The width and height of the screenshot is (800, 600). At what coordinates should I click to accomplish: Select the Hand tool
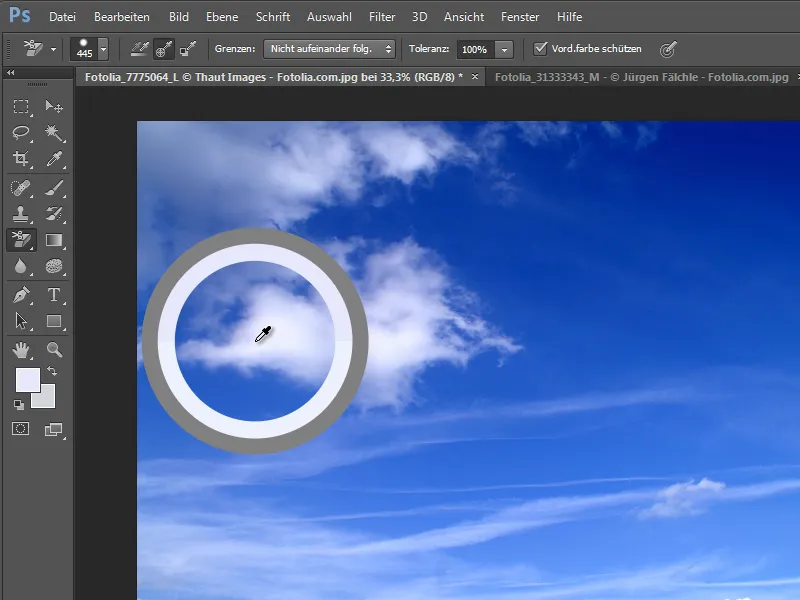click(21, 349)
